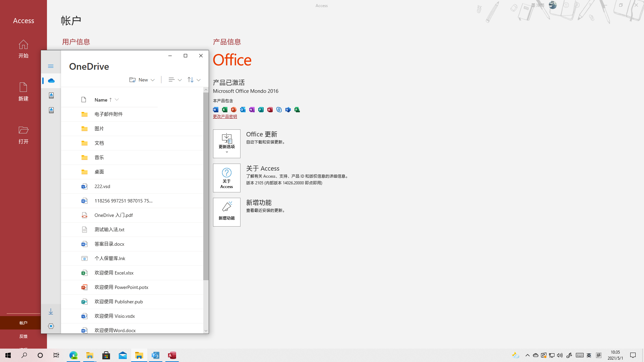Image resolution: width=644 pixels, height=362 pixels.
Task: Open Microsoft Edge Dev from taskbar
Action: (x=73, y=355)
